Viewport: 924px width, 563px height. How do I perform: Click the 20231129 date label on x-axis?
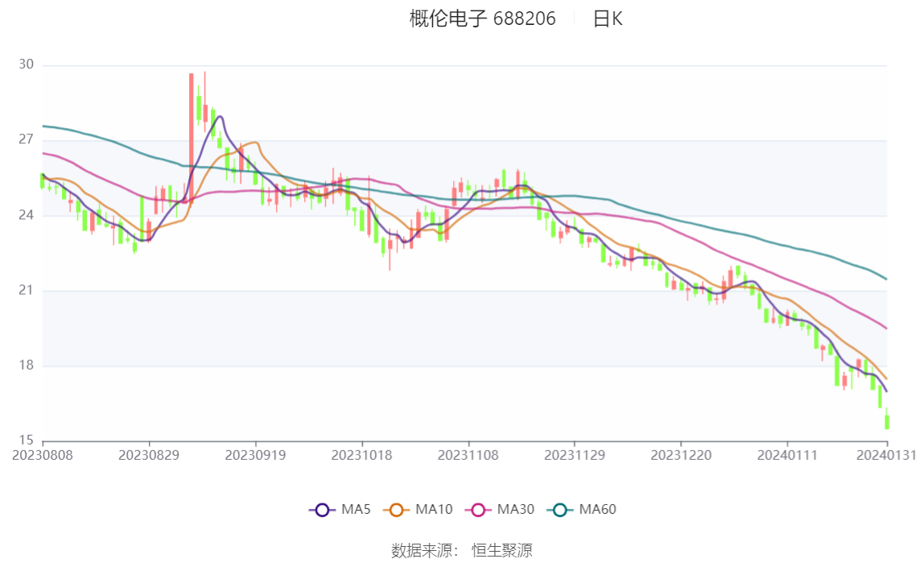[x=574, y=455]
